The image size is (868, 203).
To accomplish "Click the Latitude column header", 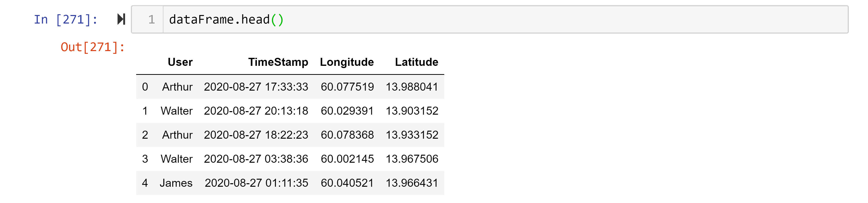I will click(x=416, y=62).
